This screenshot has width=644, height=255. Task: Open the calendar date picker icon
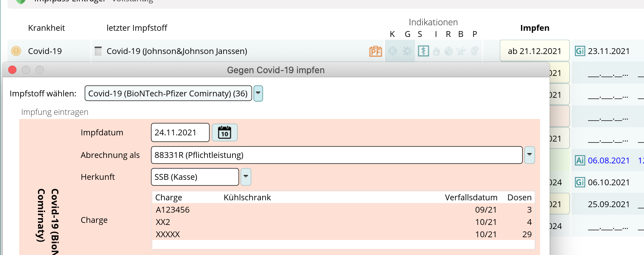[x=225, y=132]
